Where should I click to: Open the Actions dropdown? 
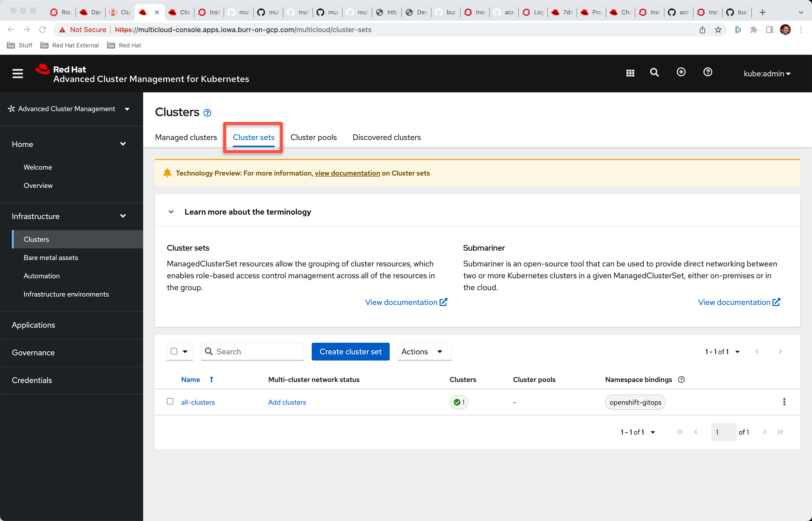tap(424, 352)
